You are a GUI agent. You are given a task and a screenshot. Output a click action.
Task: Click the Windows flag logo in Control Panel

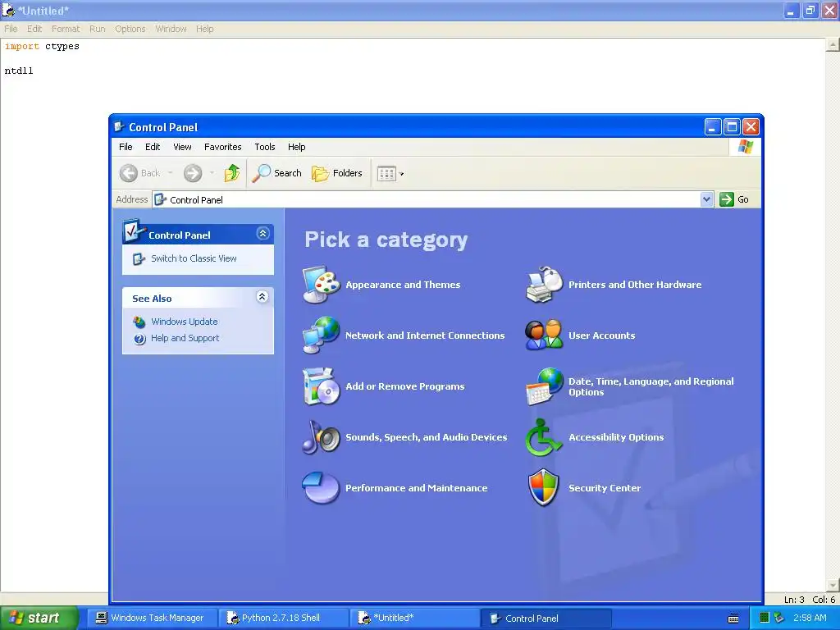(x=745, y=147)
